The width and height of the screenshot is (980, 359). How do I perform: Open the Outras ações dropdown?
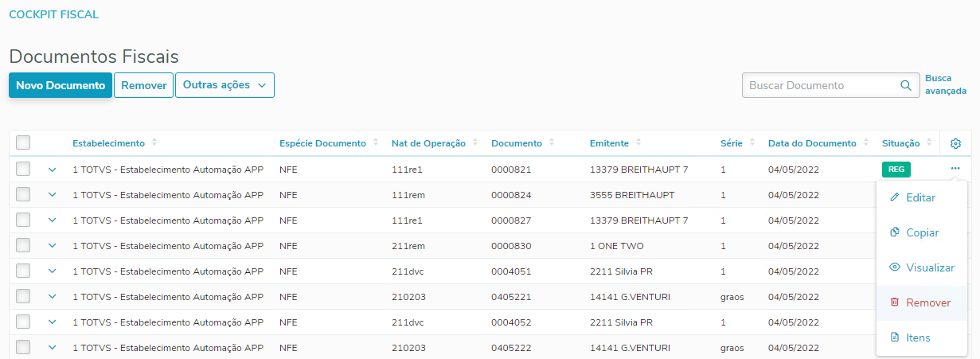[225, 85]
